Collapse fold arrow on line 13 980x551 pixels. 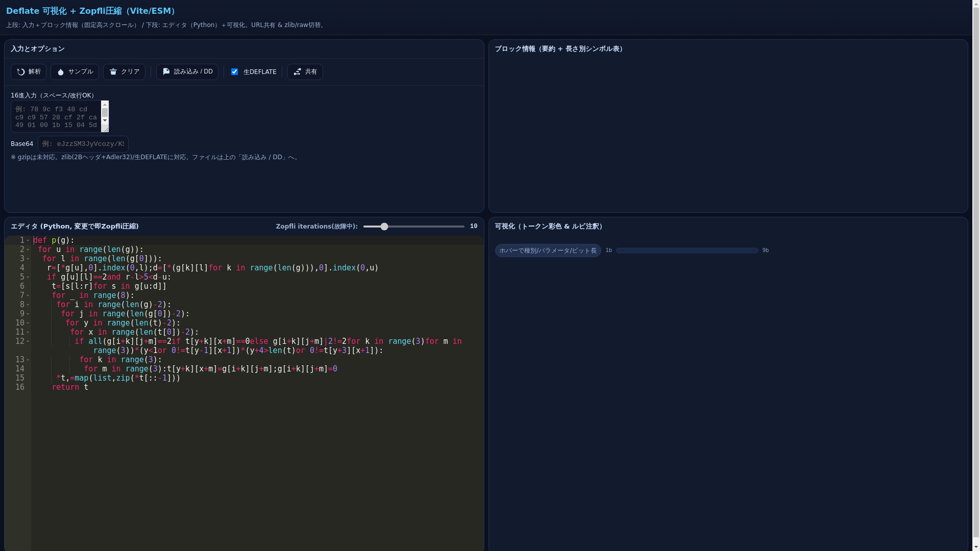28,360
